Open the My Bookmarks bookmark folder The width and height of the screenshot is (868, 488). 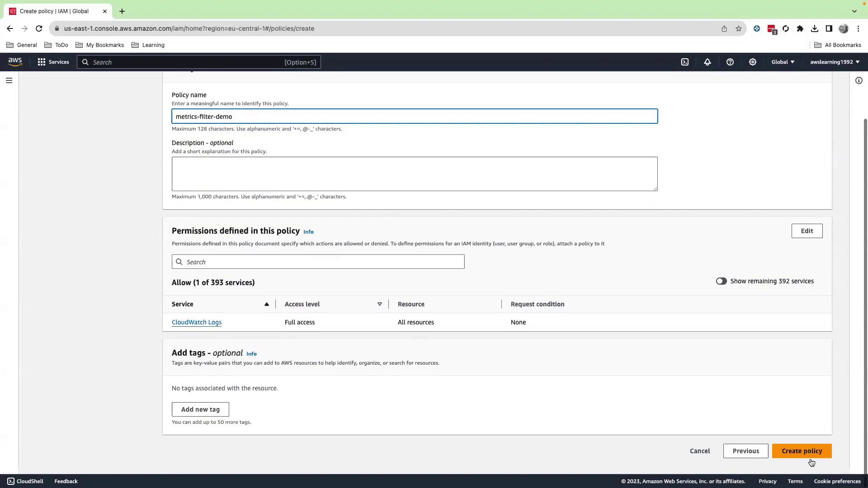point(99,45)
